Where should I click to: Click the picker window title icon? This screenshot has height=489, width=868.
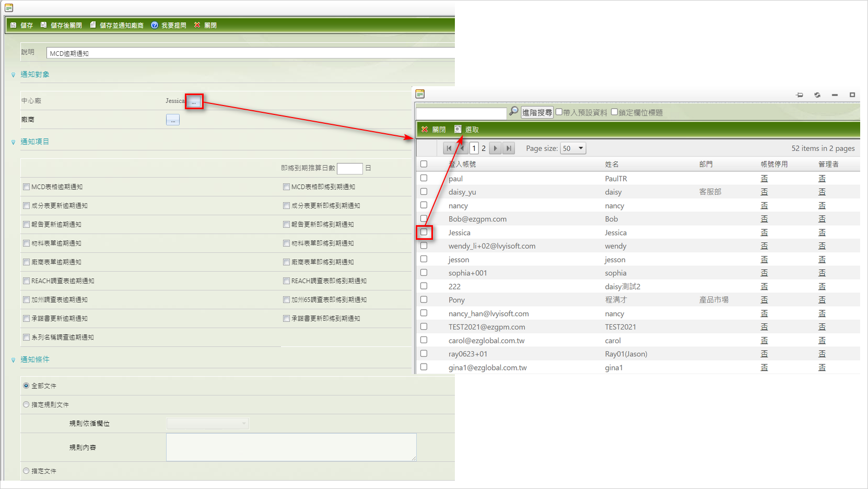[x=420, y=94]
